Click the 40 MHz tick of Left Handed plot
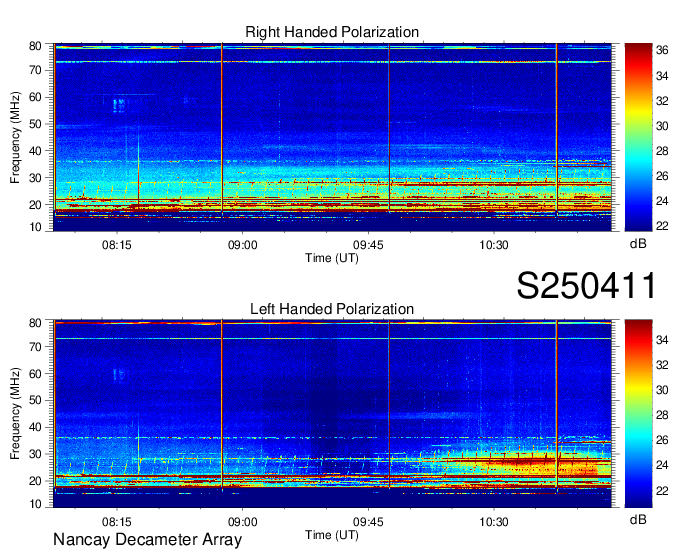Viewport: 680px width, 552px height. 35,427
